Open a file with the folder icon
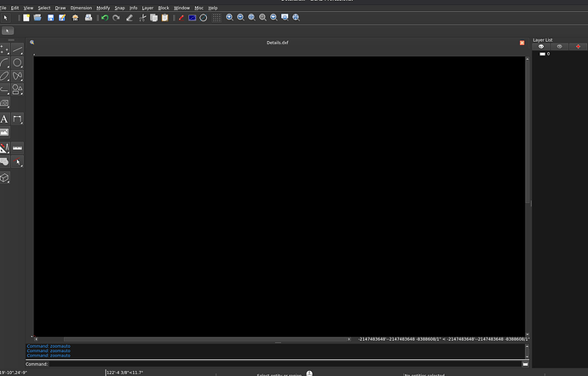Image resolution: width=588 pixels, height=376 pixels. click(x=37, y=18)
